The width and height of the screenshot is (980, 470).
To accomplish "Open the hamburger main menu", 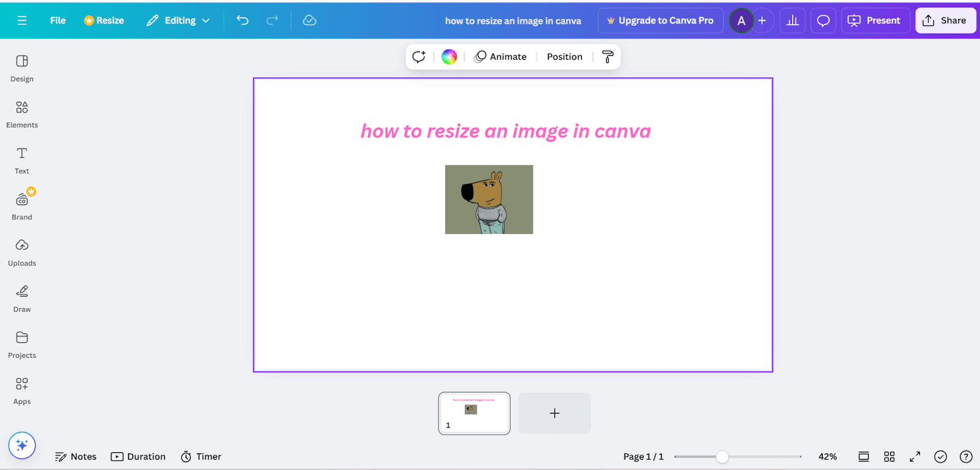I will click(22, 20).
